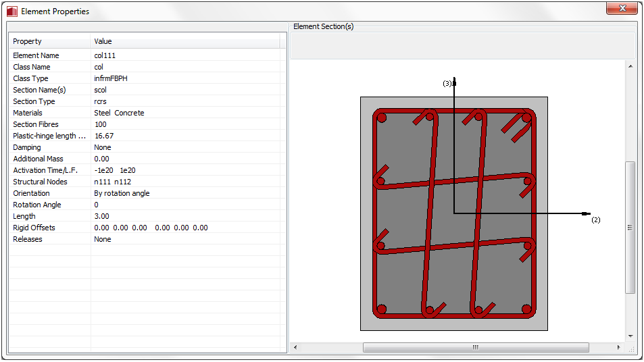This screenshot has height=362, width=644.
Task: Select the infrmFBPH class type value
Action: pos(111,78)
